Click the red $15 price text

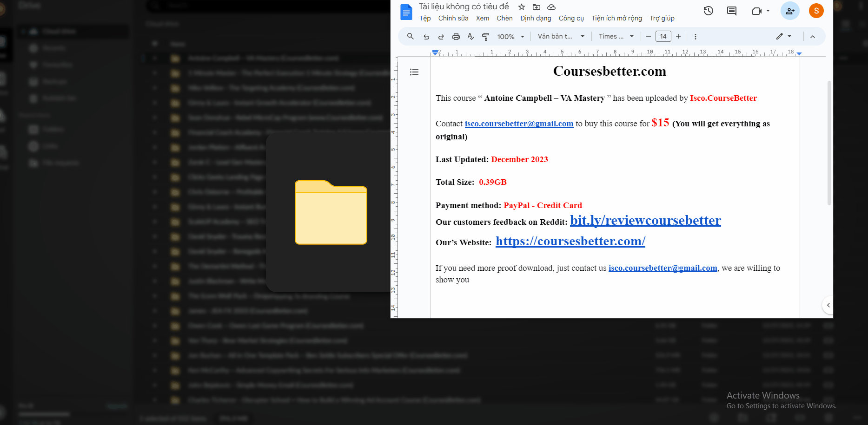[660, 123]
